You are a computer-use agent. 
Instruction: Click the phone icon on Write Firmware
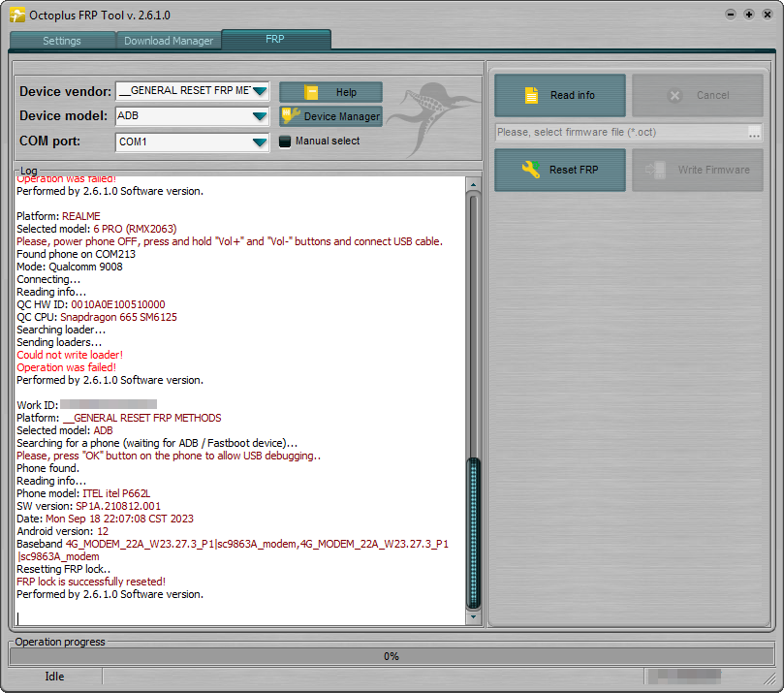point(655,170)
